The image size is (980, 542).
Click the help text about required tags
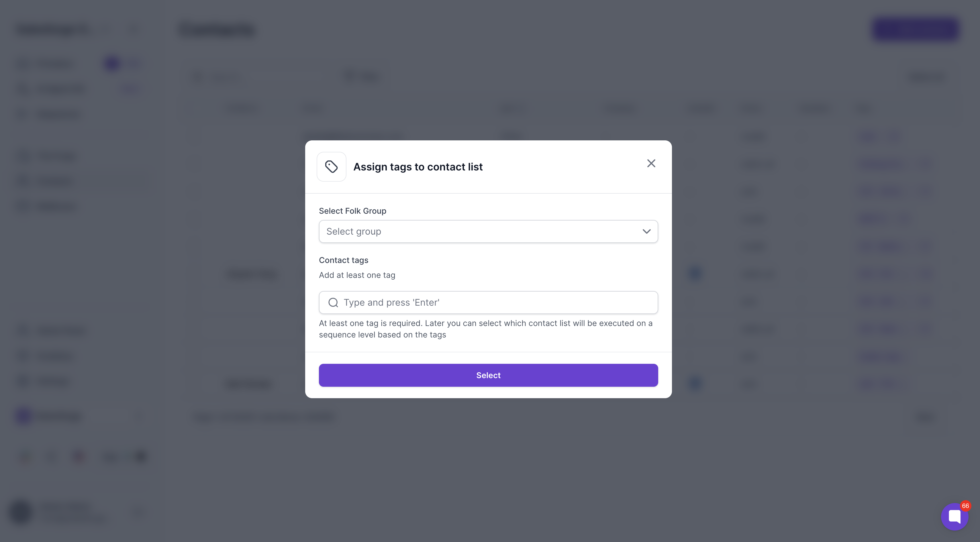click(486, 329)
